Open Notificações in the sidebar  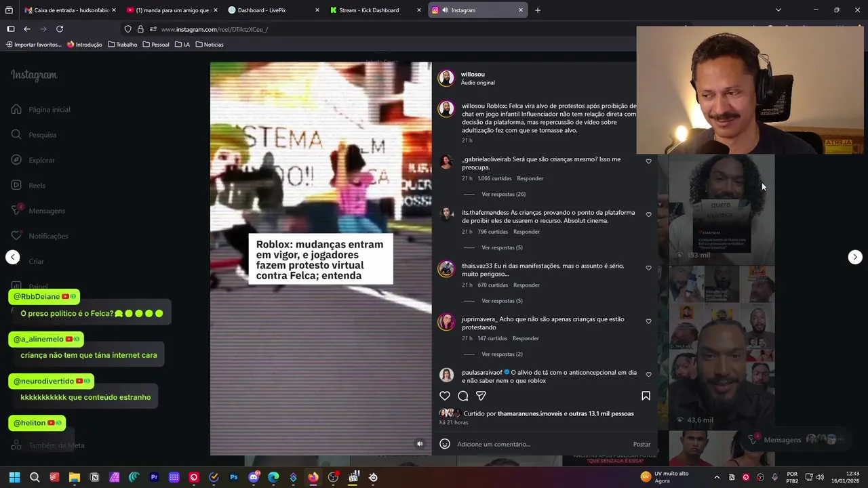39,236
